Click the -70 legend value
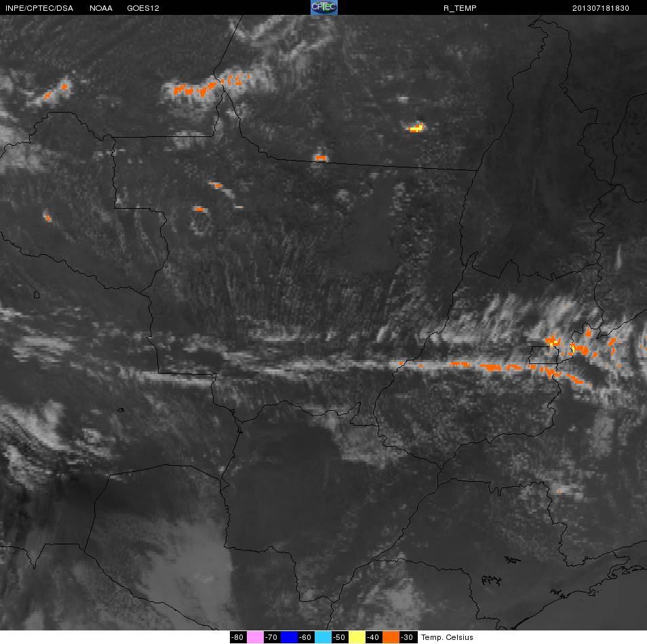 272,637
